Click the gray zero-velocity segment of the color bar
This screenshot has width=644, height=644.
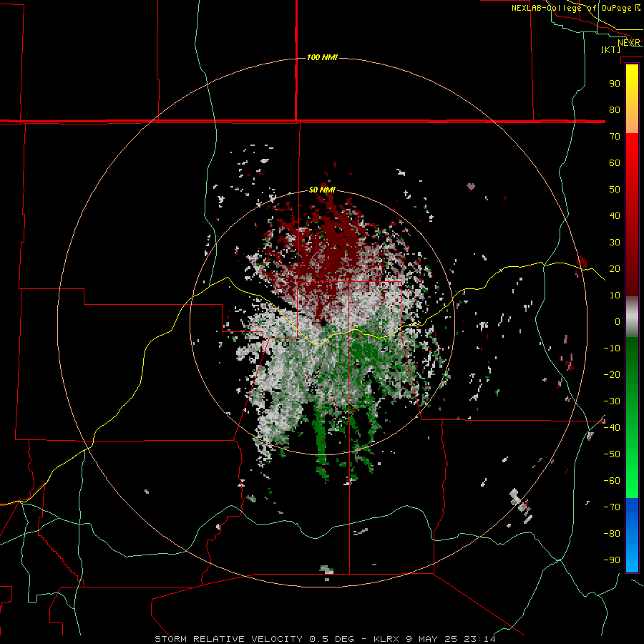point(632,317)
